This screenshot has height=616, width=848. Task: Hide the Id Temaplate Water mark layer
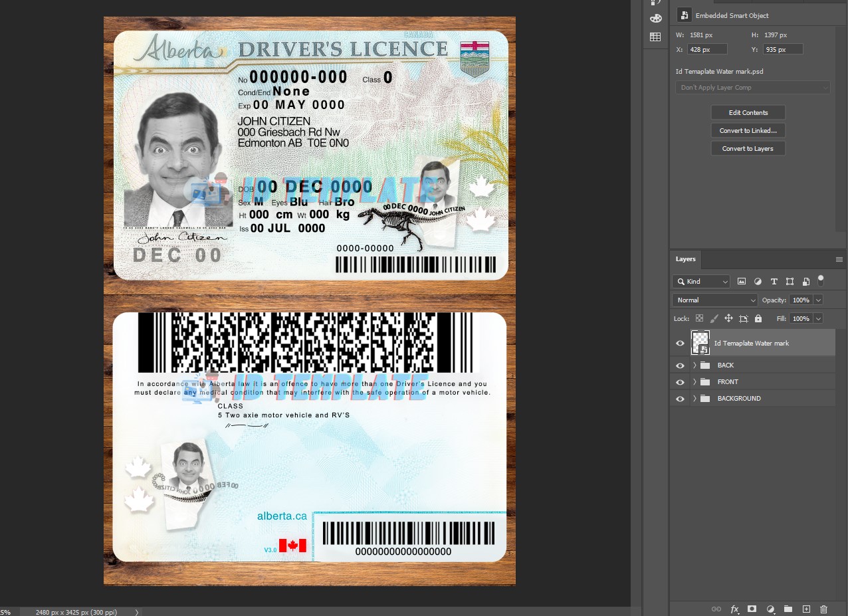(680, 343)
